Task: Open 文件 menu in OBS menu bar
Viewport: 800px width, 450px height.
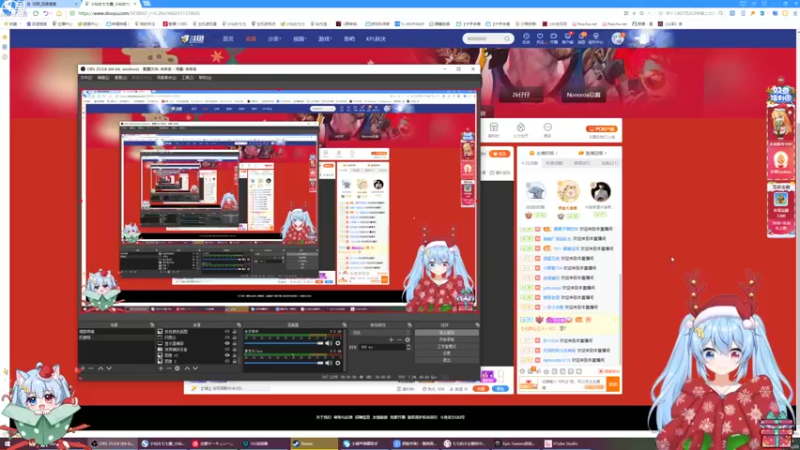Action: click(x=86, y=78)
